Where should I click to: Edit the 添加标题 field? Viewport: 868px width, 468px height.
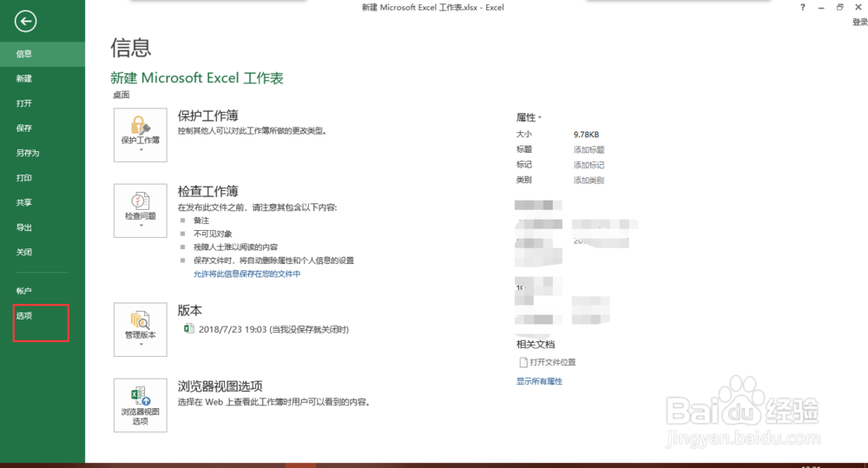[589, 149]
